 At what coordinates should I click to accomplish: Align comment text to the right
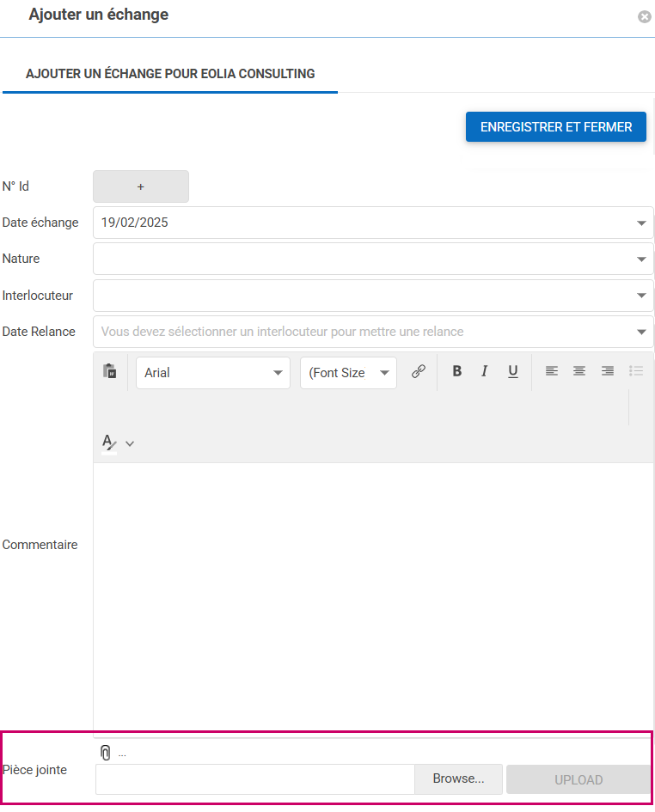608,371
